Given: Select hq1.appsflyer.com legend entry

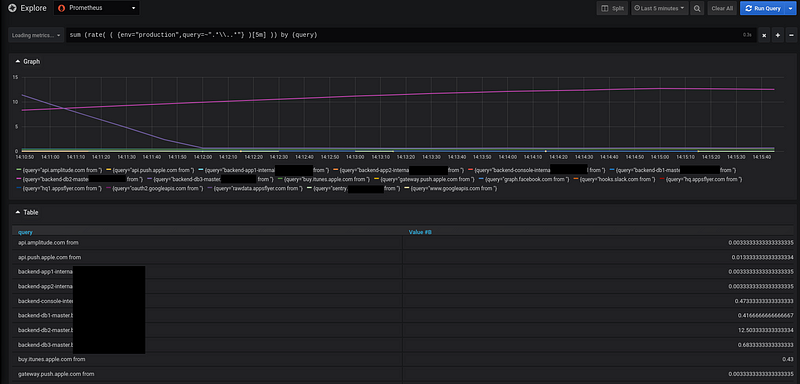Looking at the screenshot, I should [x=60, y=189].
